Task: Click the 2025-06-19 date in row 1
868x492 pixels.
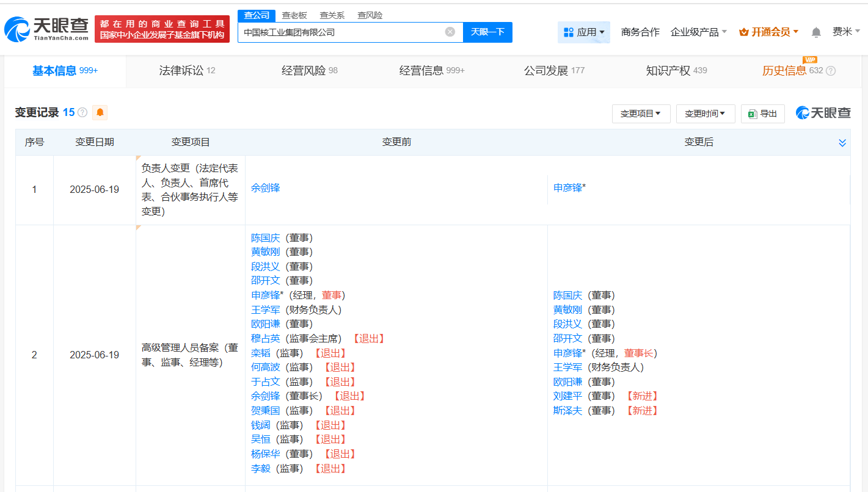Action: coord(95,190)
